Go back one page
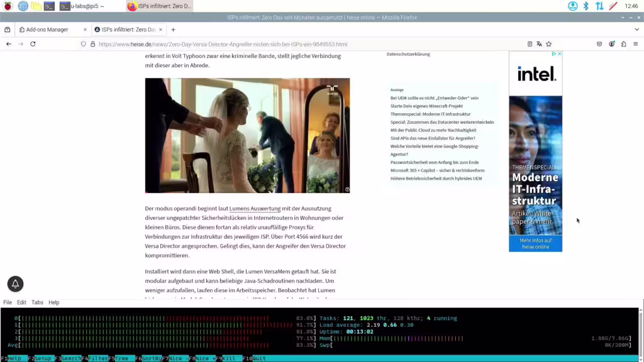The height and width of the screenshot is (362, 644). pyautogui.click(x=9, y=44)
